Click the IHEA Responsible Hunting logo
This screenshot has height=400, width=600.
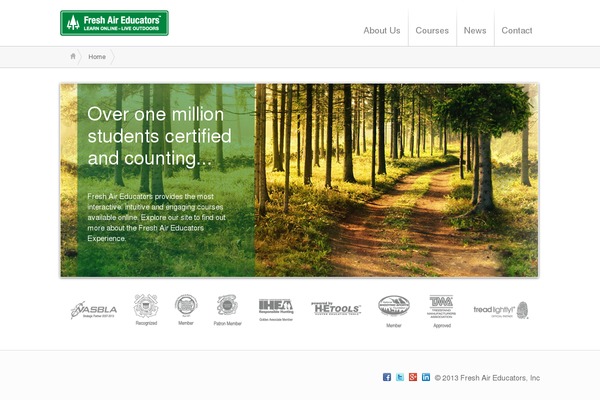coord(276,310)
